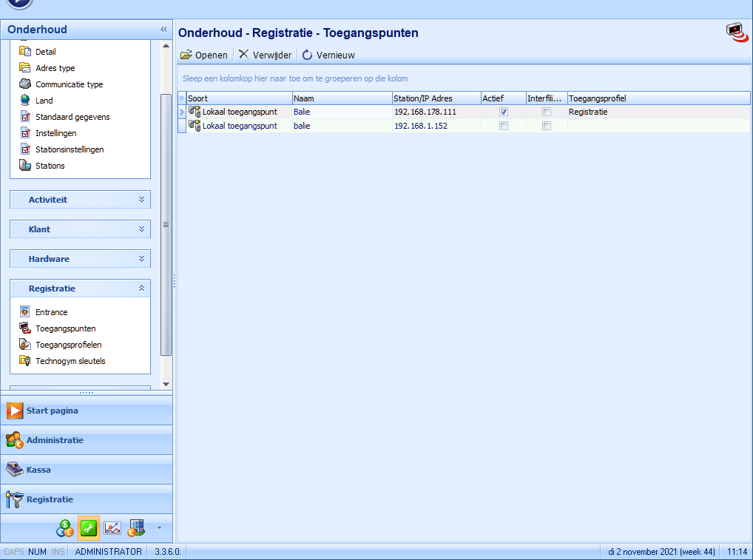Click the sidebar vertical scrollbar down arrow
Image resolution: width=753 pixels, height=560 pixels.
[166, 384]
